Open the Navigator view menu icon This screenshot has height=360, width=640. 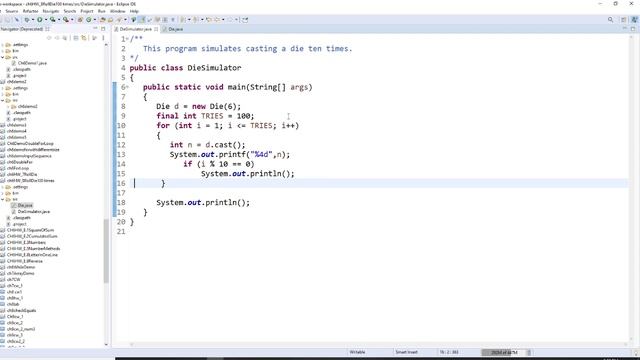point(103,38)
